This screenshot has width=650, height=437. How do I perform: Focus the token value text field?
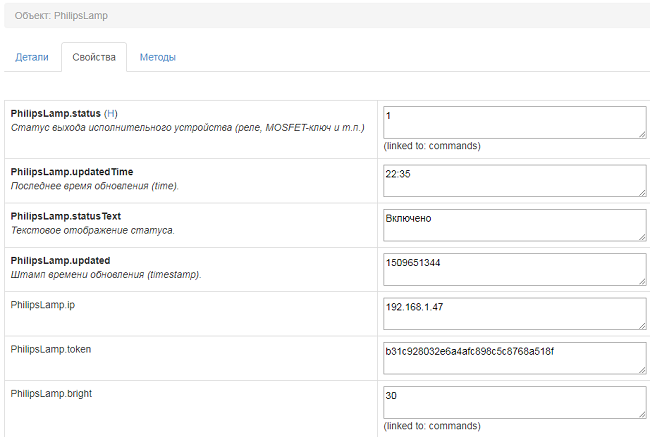[513, 357]
